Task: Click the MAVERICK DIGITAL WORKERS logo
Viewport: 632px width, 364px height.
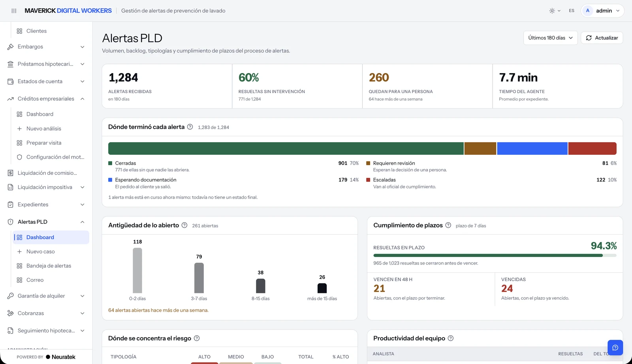Action: 68,11
